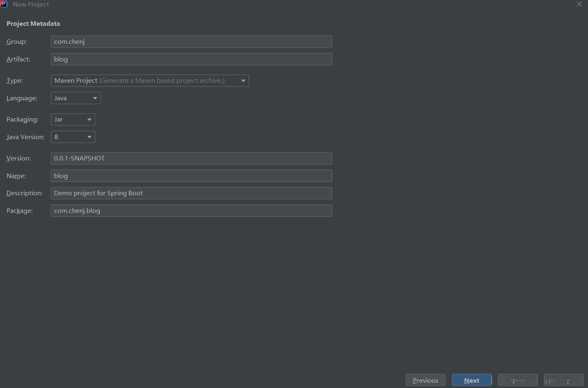Screen dimensions: 588x388
Task: Focus the Artifact text field
Action: [191, 59]
